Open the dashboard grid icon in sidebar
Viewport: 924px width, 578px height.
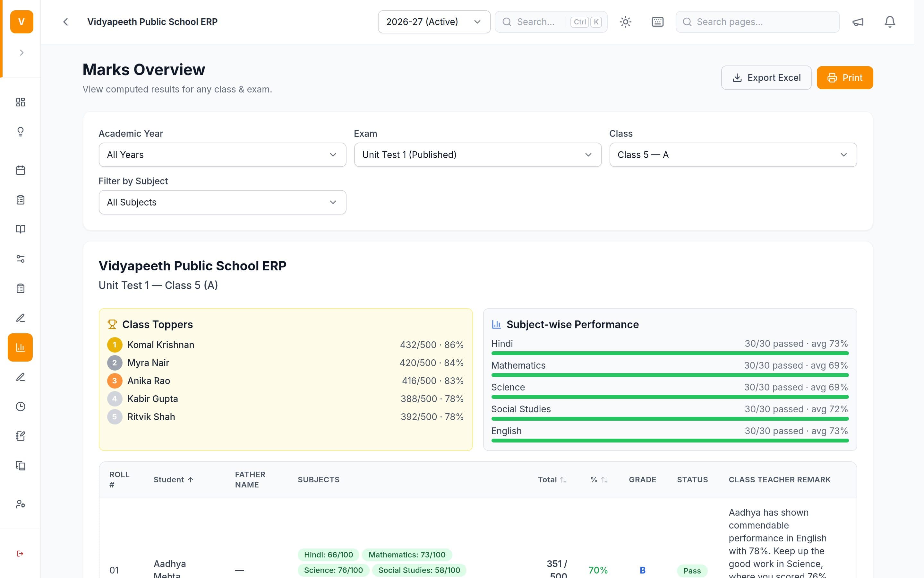pos(21,102)
